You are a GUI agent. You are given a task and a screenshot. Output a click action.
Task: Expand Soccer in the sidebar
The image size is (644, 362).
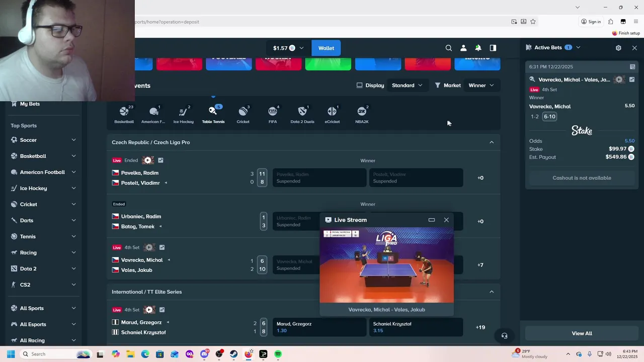click(73, 140)
